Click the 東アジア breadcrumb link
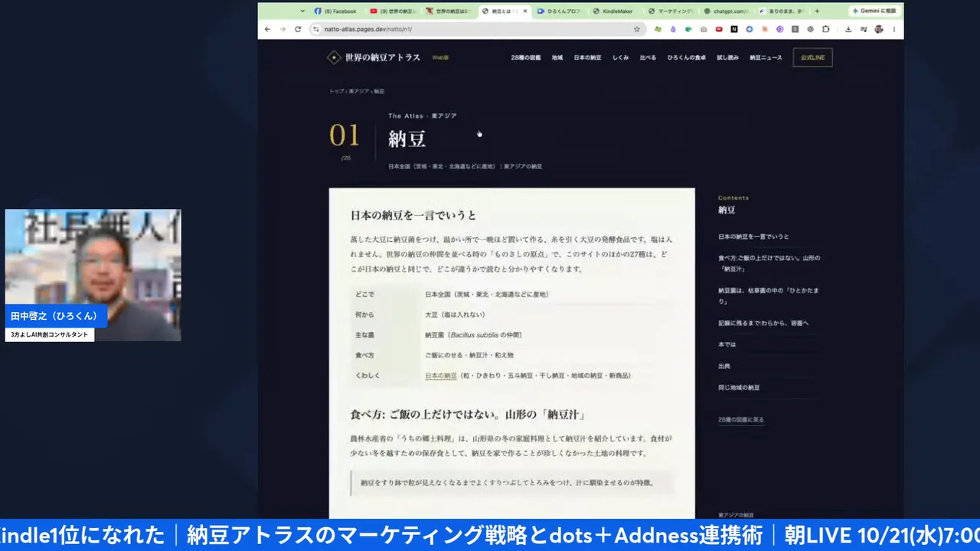980x551 pixels. coord(358,91)
